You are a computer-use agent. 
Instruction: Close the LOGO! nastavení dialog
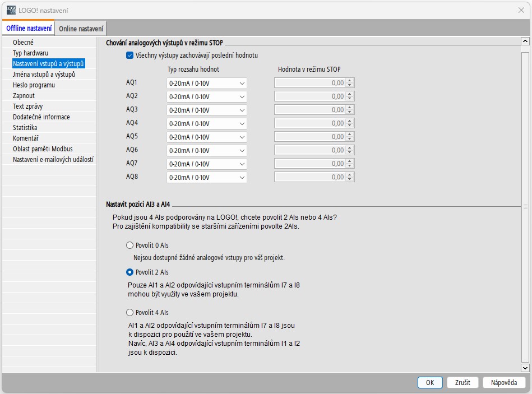click(521, 10)
